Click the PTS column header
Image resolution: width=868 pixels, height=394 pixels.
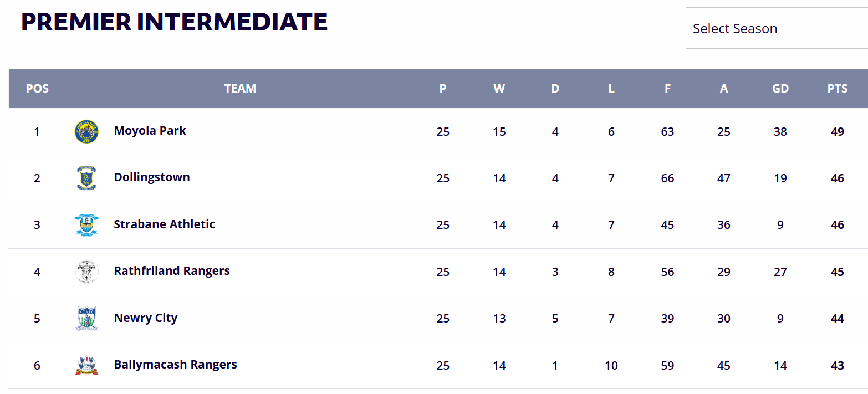[x=838, y=89]
